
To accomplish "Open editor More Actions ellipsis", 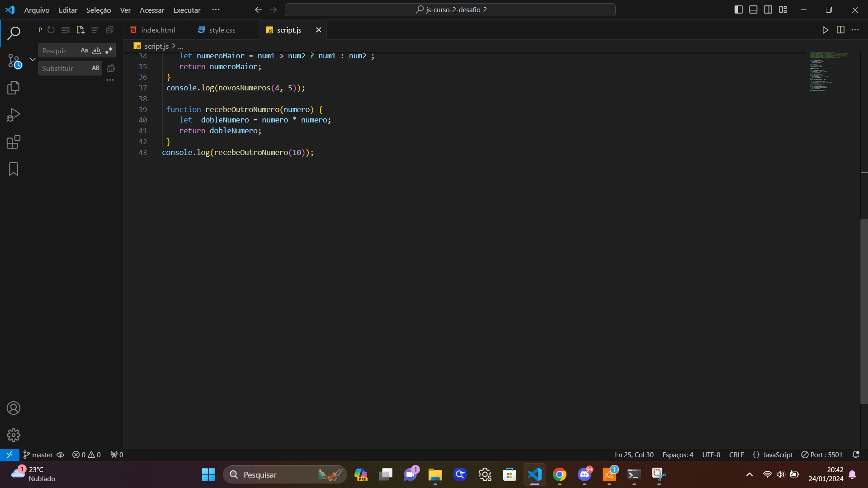I will (855, 30).
